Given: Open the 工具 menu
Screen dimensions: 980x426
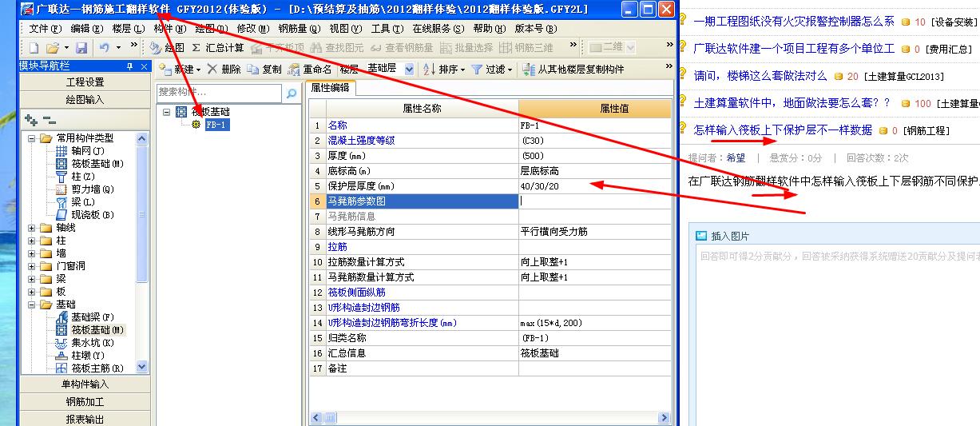Looking at the screenshot, I should pos(387,28).
